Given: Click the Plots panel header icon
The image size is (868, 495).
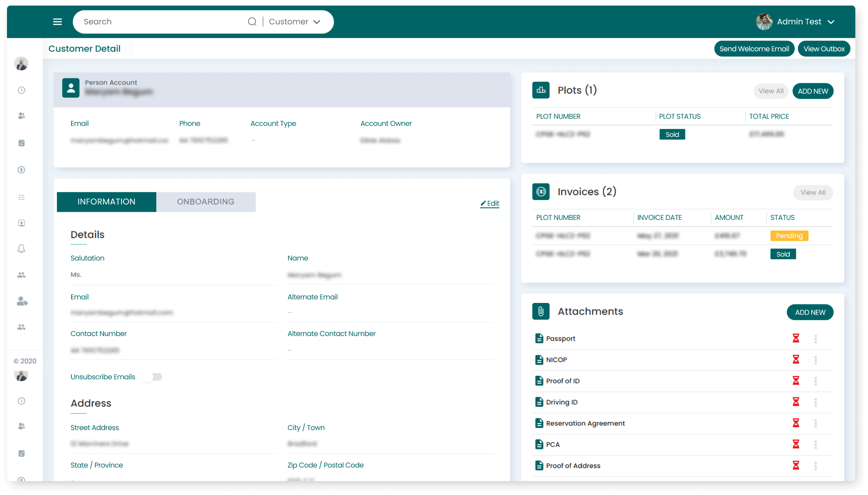Looking at the screenshot, I should 541,90.
